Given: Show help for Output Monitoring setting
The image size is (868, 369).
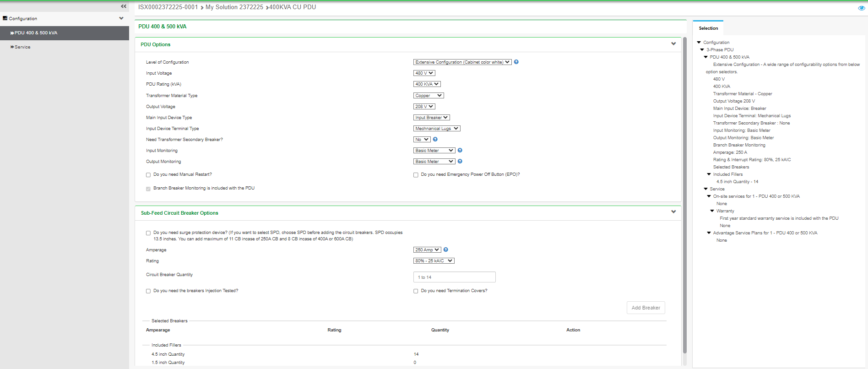Looking at the screenshot, I should point(460,161).
